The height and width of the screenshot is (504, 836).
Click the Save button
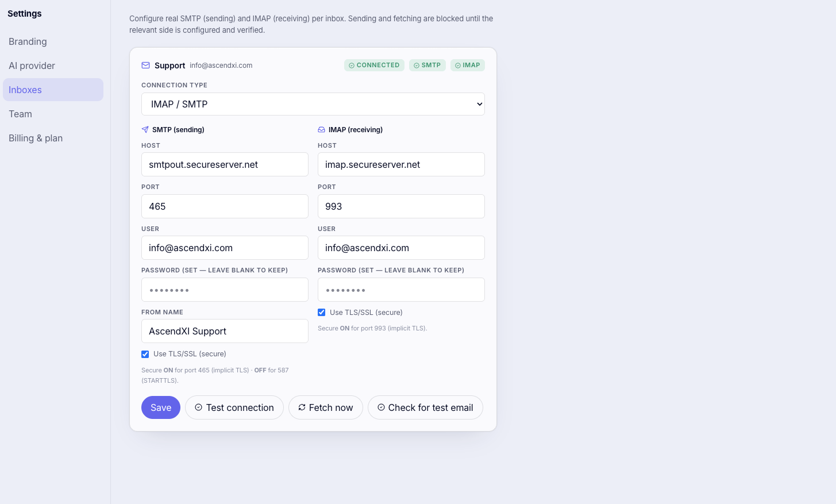(161, 407)
